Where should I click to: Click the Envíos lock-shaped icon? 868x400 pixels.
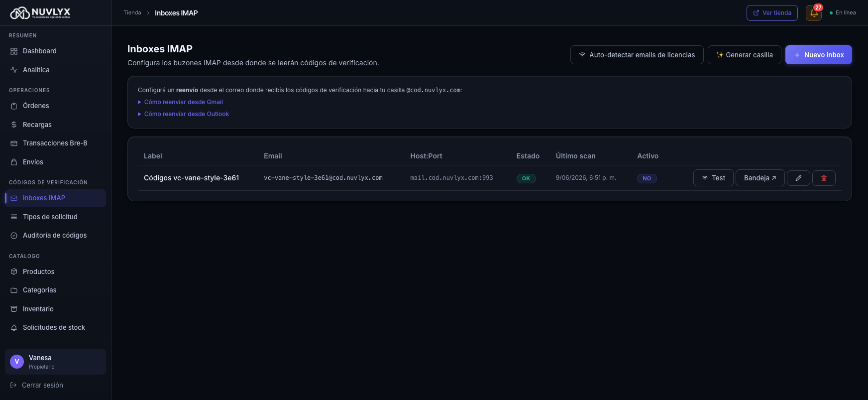point(14,162)
